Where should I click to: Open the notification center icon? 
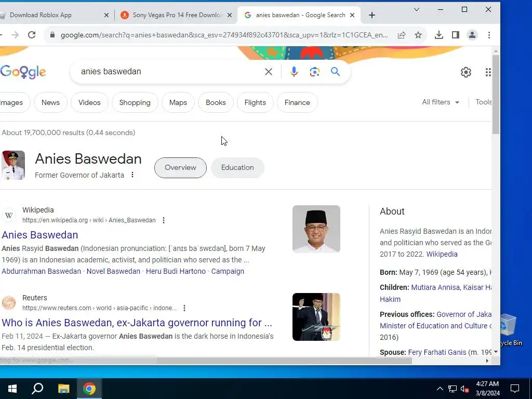(515, 389)
